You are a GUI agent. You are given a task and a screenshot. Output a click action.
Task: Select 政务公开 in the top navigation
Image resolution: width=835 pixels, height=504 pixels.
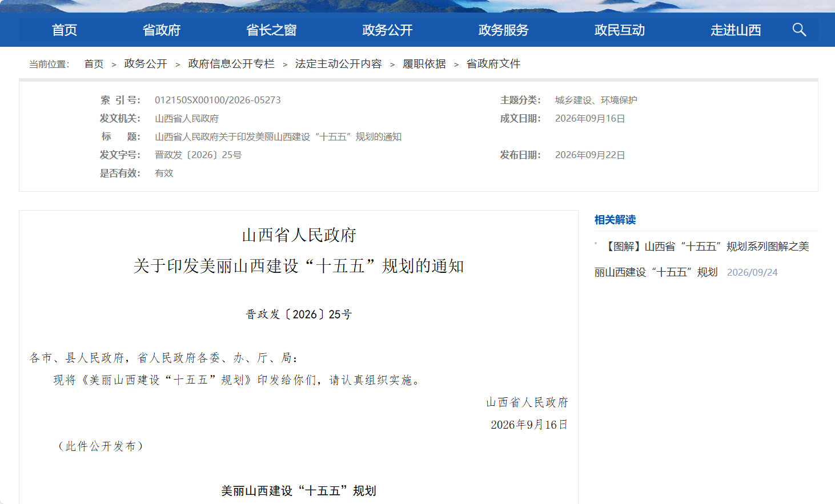(387, 30)
